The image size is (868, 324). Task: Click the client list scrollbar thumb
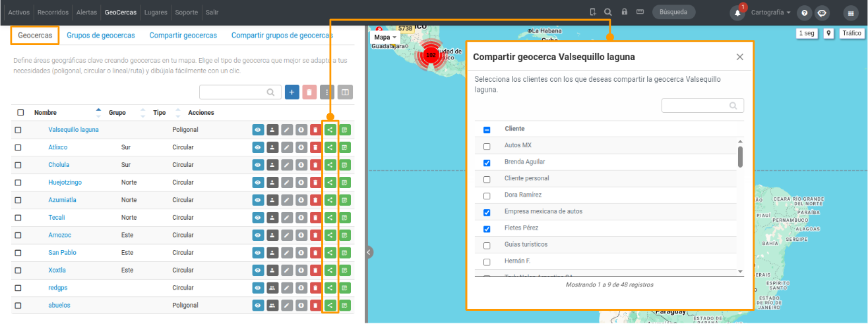(740, 157)
